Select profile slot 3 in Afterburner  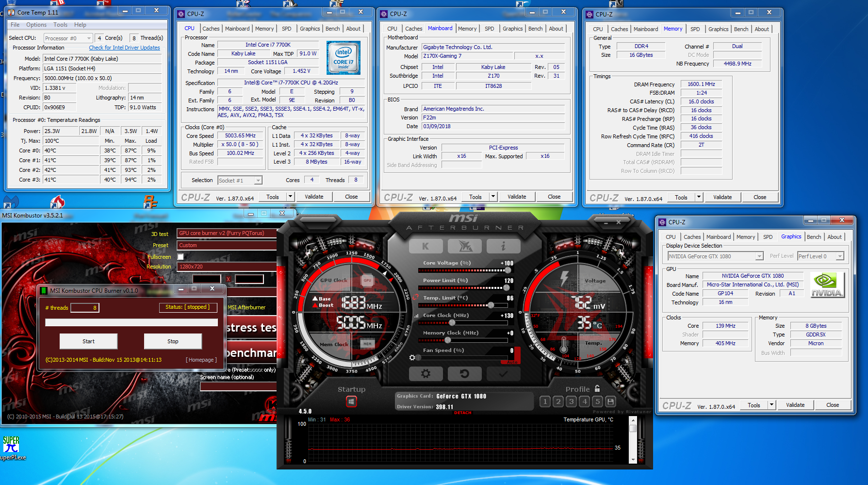click(x=572, y=401)
